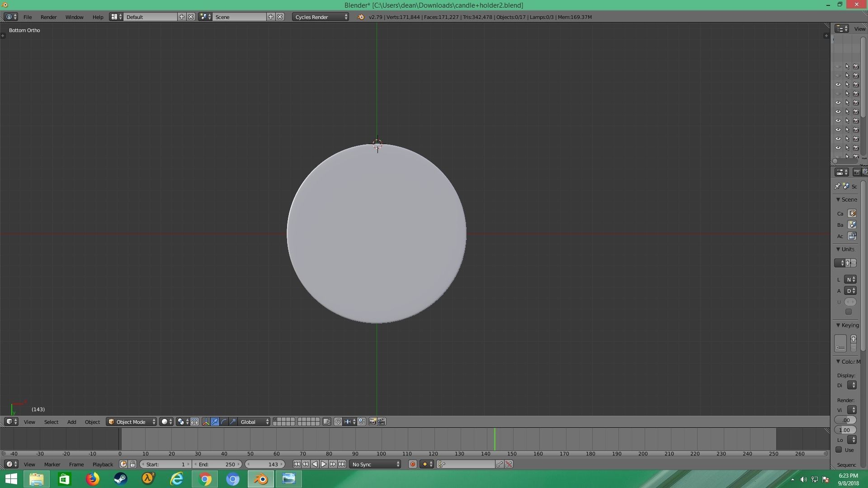Select the translate manipulator arrow icon

[x=215, y=422]
